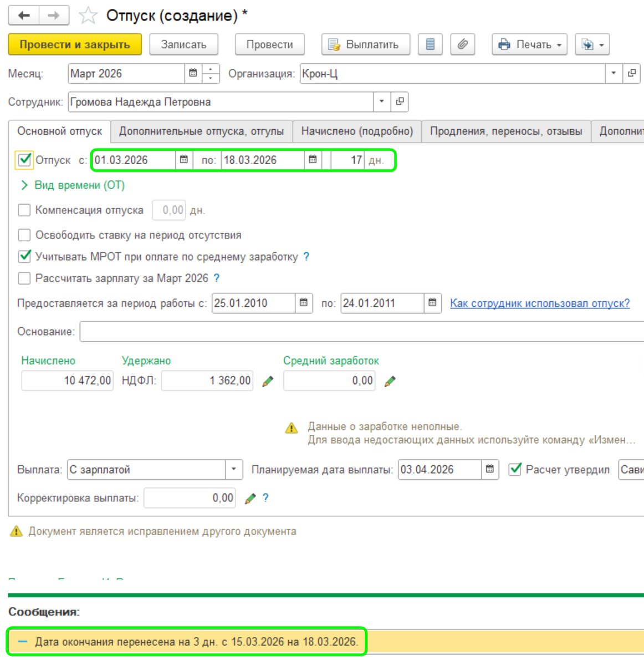Open Дополнительные отпуска, отгулы tab
Image resolution: width=644 pixels, height=660 pixels.
click(201, 131)
